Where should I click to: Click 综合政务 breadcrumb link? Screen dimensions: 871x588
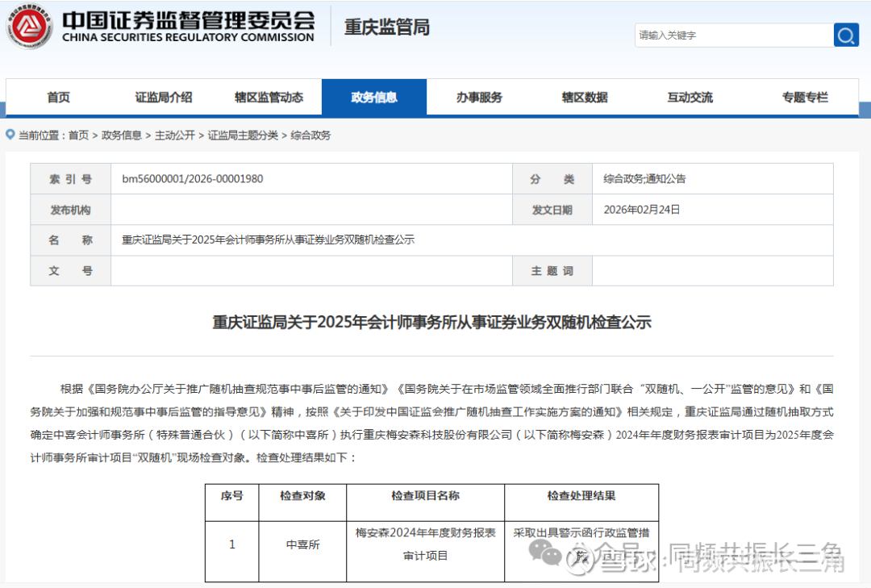click(310, 136)
